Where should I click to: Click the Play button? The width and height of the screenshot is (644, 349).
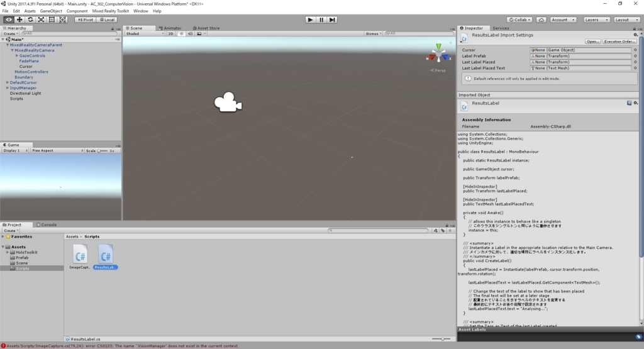[310, 19]
